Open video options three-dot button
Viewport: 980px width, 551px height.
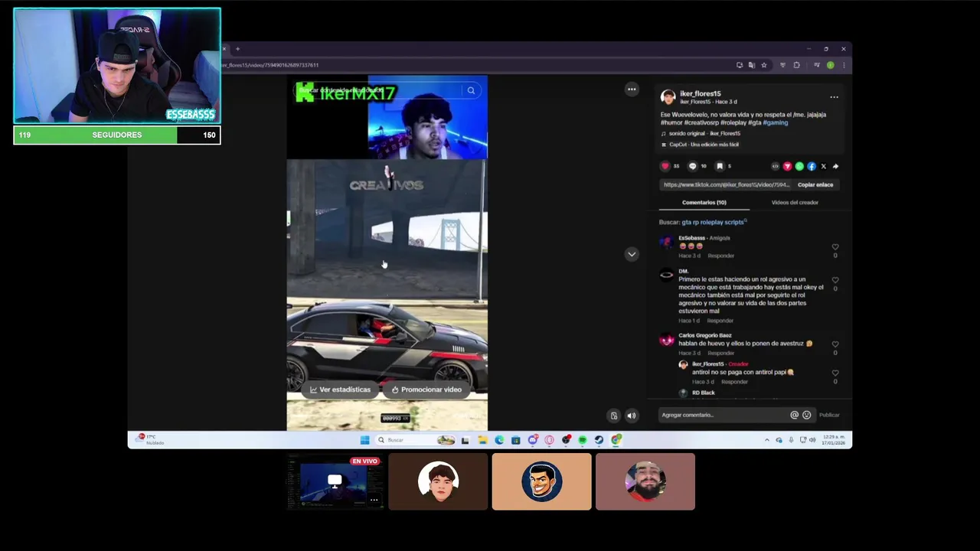coord(632,90)
